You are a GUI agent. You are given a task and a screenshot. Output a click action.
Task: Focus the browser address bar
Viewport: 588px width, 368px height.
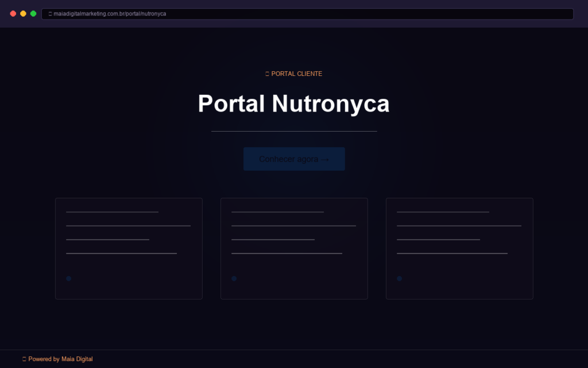[307, 14]
